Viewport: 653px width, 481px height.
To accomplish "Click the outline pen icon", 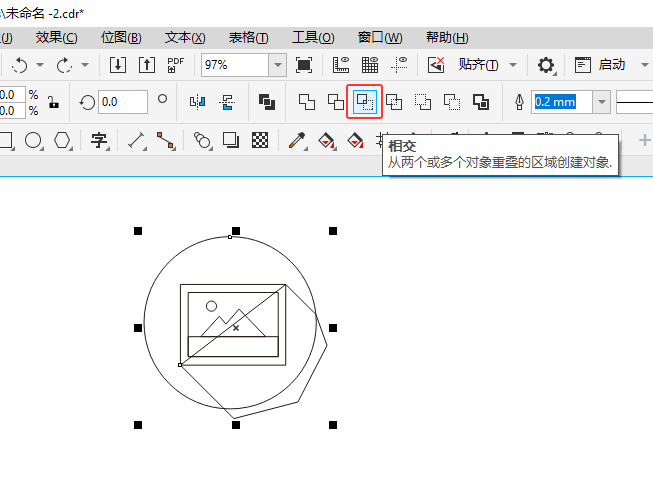I will tap(519, 102).
